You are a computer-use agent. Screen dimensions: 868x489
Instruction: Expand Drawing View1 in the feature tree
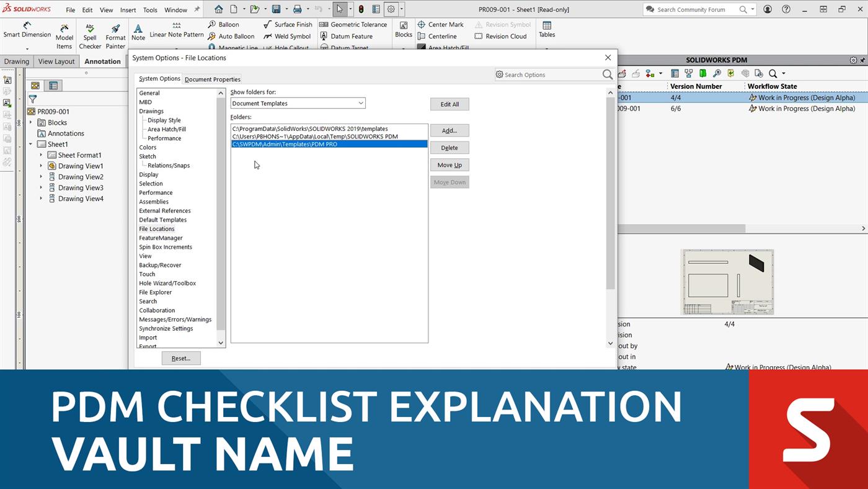click(41, 166)
